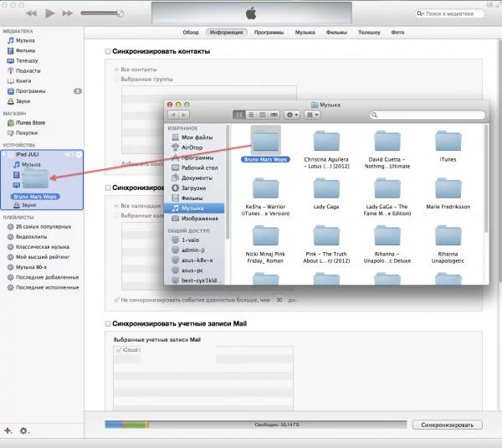This screenshot has width=502, height=448.
Task: Switch Finder to icon view
Action: coord(238,115)
